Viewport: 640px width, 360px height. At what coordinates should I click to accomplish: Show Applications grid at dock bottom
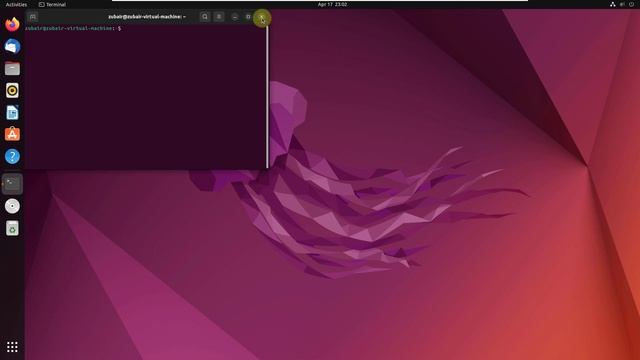(12, 347)
